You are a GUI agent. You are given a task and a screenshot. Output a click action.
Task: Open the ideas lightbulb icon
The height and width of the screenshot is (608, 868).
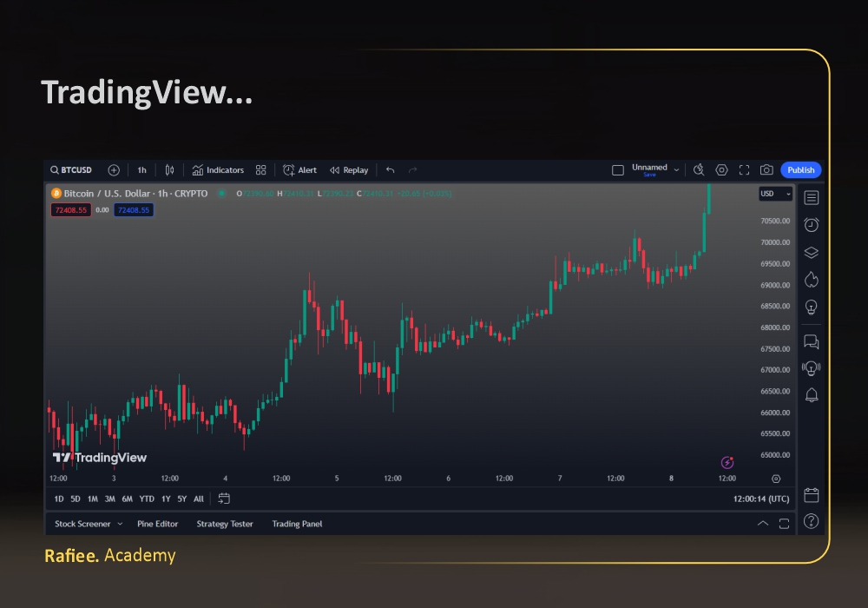point(812,307)
